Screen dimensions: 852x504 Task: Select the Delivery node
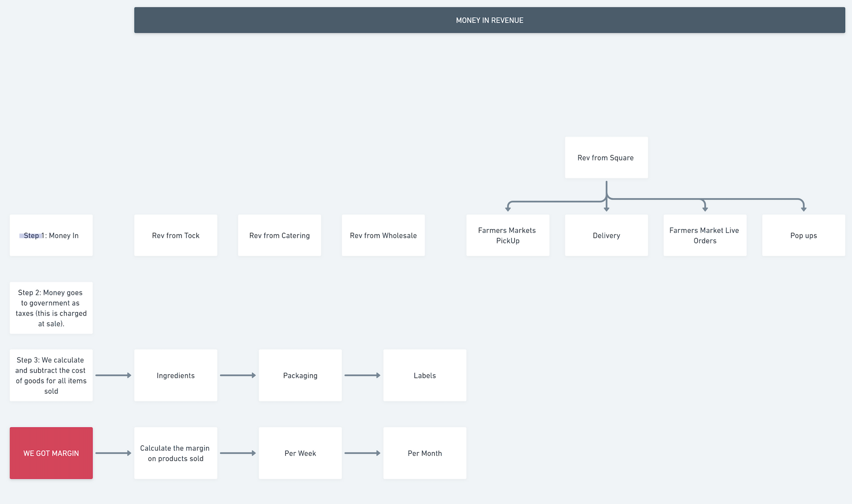(x=606, y=235)
